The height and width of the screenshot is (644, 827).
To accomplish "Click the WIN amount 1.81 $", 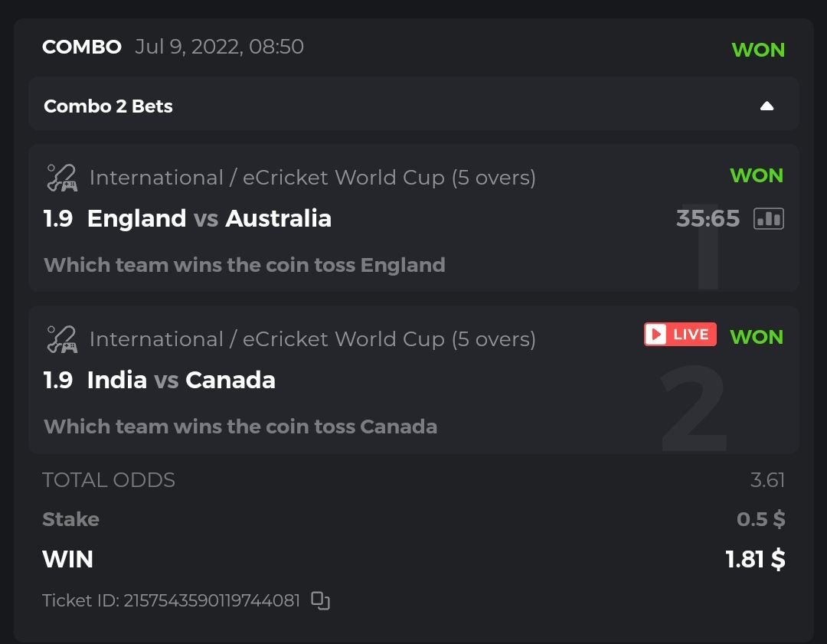I will 755,560.
